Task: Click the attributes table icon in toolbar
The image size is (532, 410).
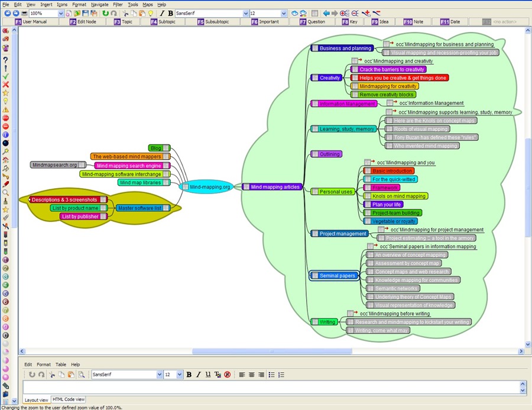Action: tap(315, 13)
